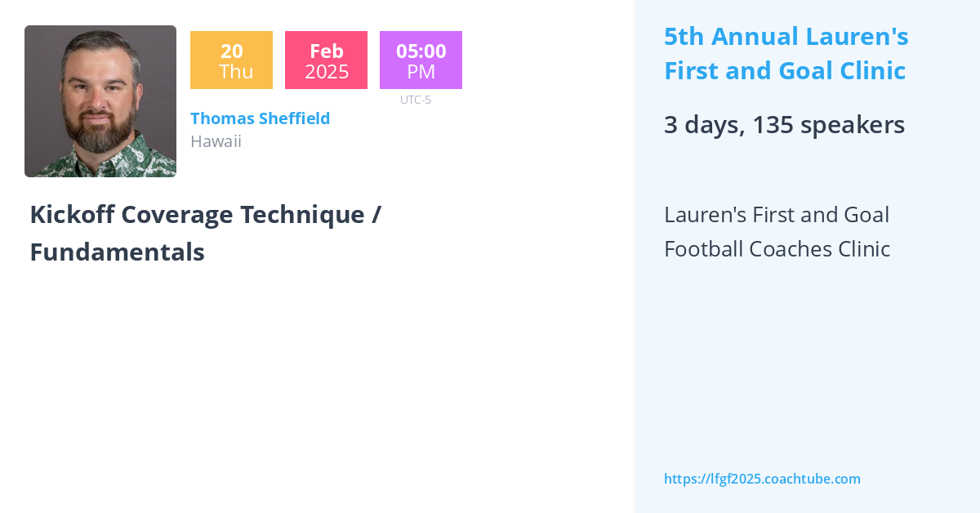Screen dimensions: 980x513
Task: Open the Thomas Sheffield speaker link
Action: point(260,118)
